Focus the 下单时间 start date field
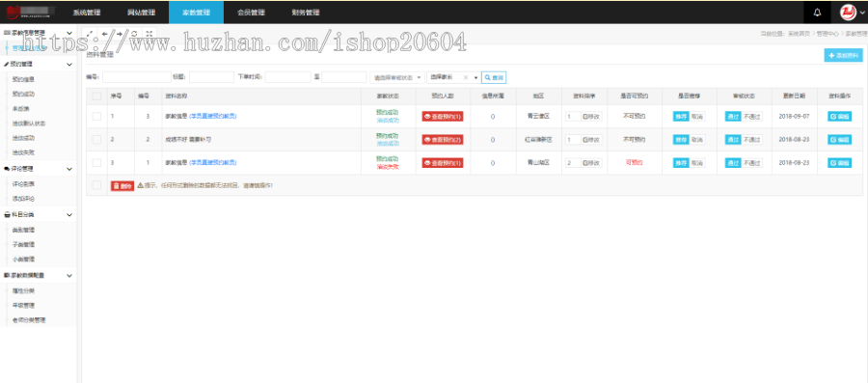Image resolution: width=868 pixels, height=383 pixels. (287, 77)
